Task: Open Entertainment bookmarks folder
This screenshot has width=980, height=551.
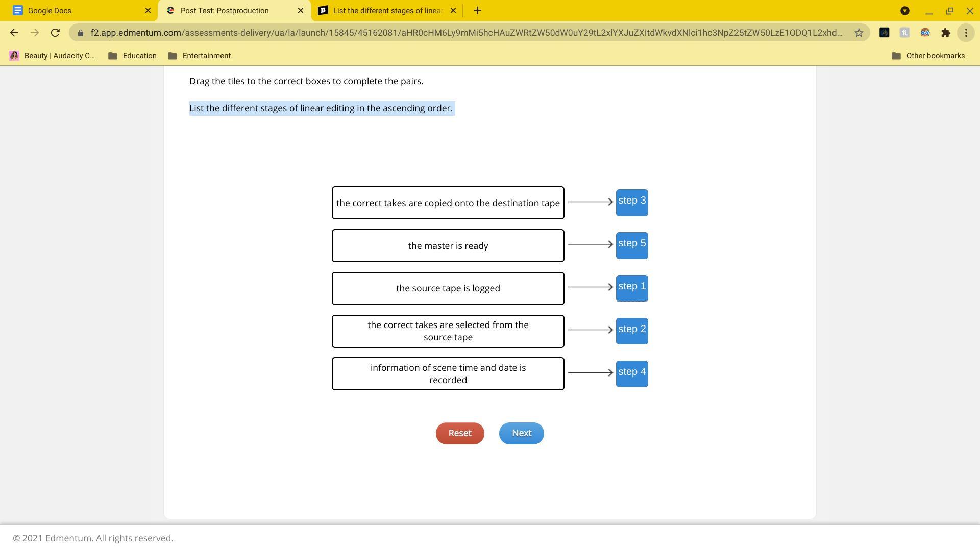Action: coord(200,56)
